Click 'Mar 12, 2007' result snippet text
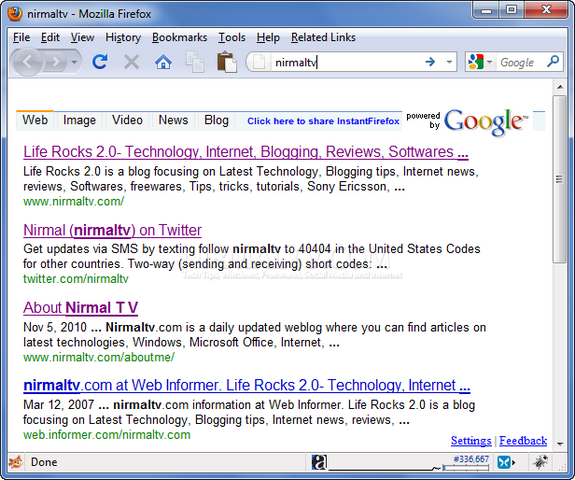This screenshot has width=575, height=480. pyautogui.click(x=59, y=405)
